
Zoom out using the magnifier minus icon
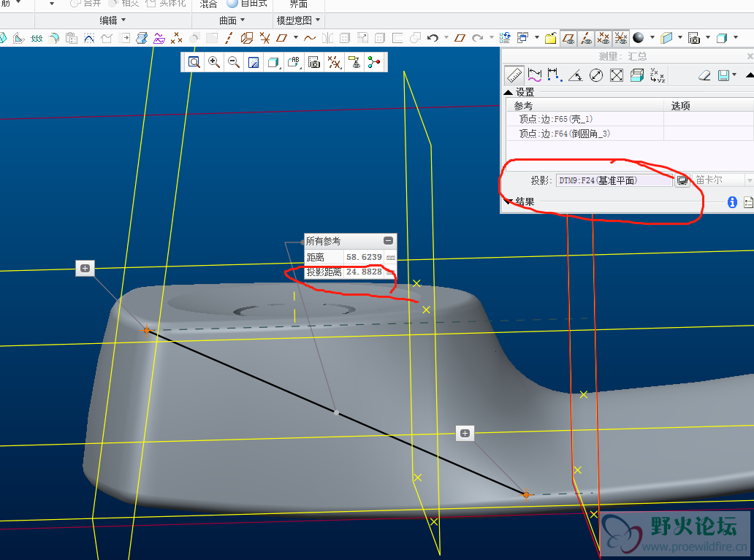click(234, 62)
